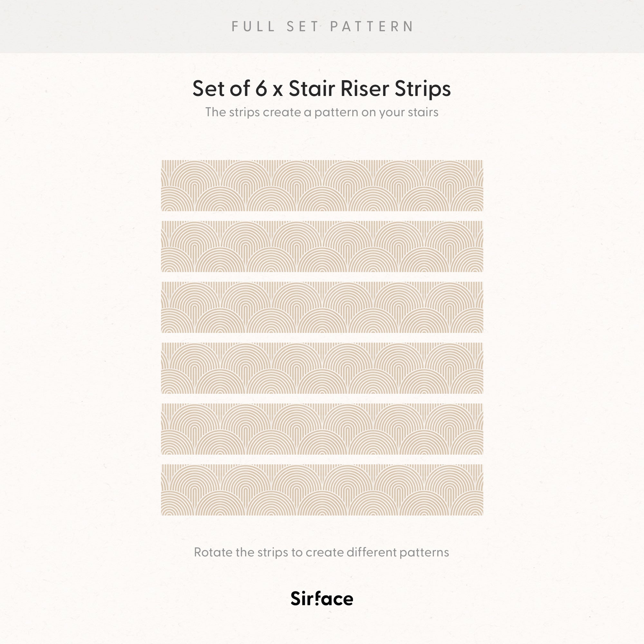The width and height of the screenshot is (644, 644).
Task: Select the second stair riser strip
Action: [x=322, y=246]
